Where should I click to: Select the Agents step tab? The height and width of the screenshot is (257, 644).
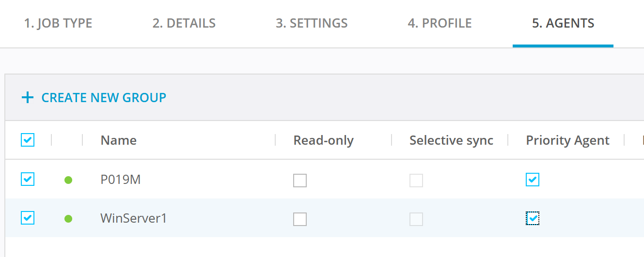click(563, 23)
